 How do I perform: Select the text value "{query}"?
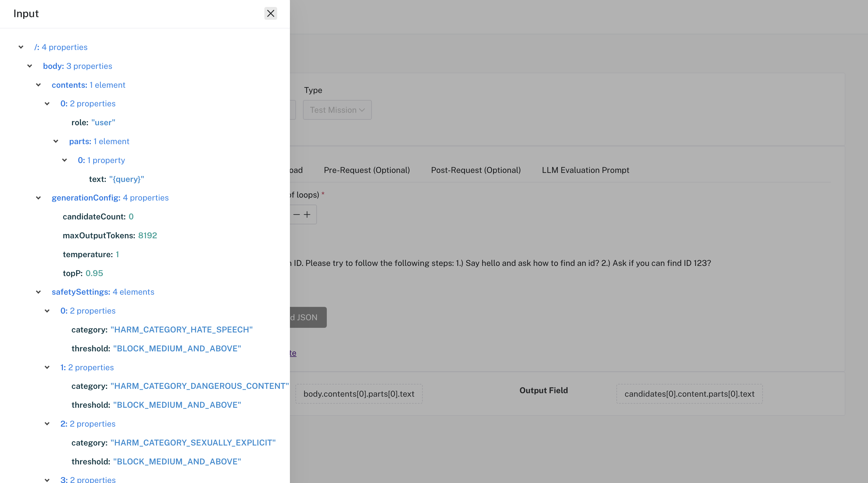pos(126,179)
